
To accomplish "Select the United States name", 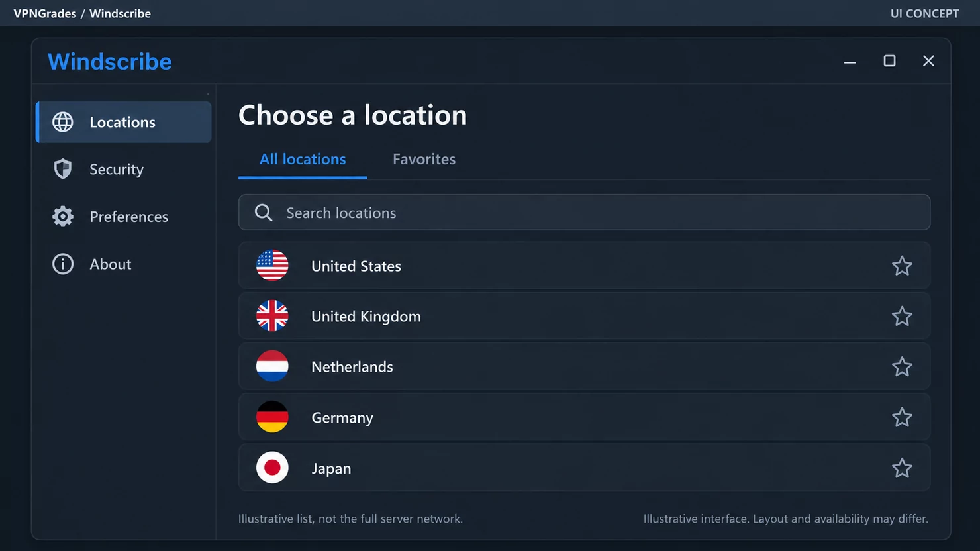I will [x=356, y=266].
